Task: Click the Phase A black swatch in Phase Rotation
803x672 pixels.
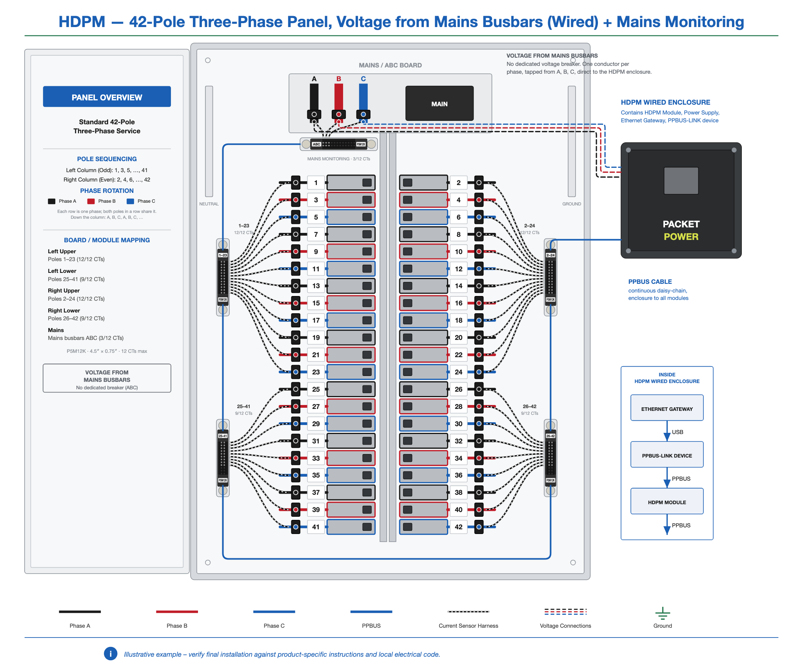Action: click(51, 201)
